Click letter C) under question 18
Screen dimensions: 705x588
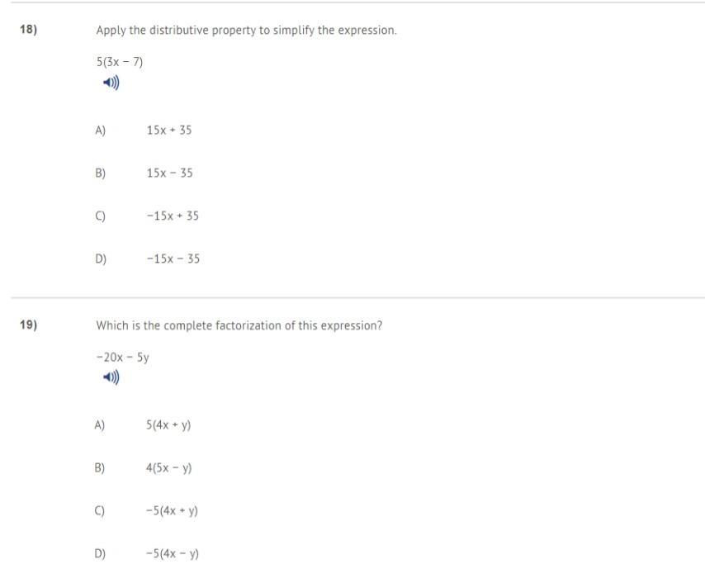[x=100, y=216]
